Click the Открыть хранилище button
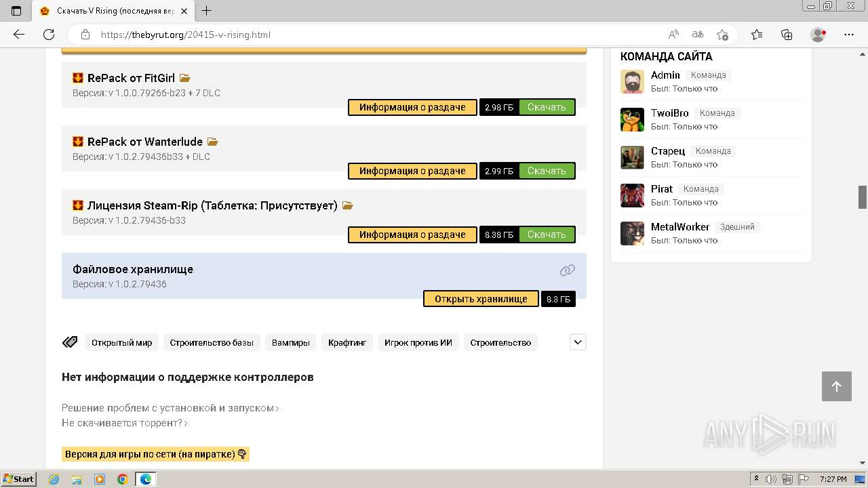This screenshot has width=868, height=488. pos(481,299)
